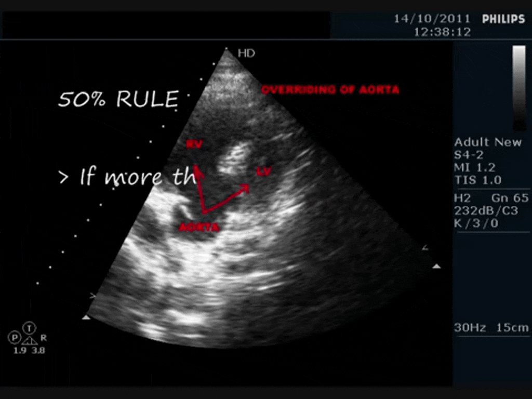Click the 14/10/2011 date display
The image size is (532, 399).
tap(432, 19)
